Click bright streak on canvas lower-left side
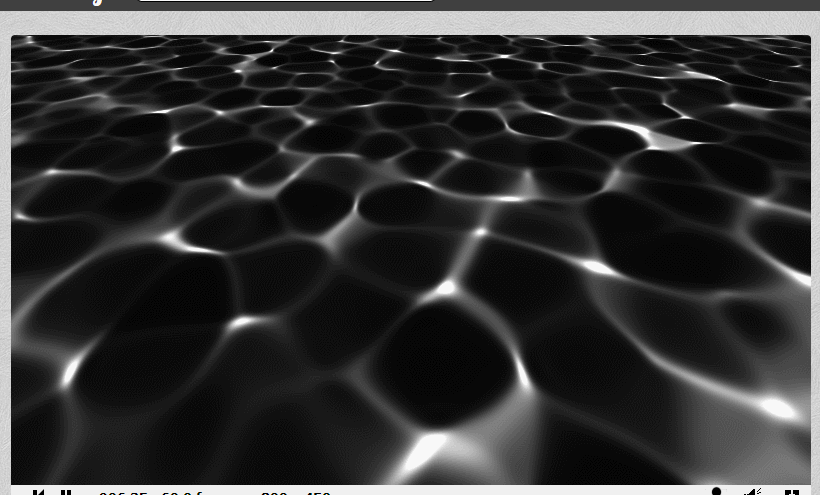The height and width of the screenshot is (495, 820). click(x=71, y=373)
